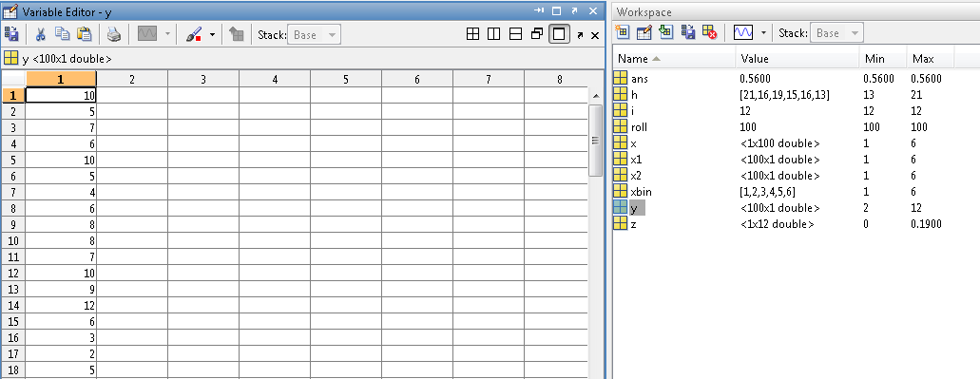Delete selected variable from Workspace
The height and width of the screenshot is (379, 980).
pos(709,32)
